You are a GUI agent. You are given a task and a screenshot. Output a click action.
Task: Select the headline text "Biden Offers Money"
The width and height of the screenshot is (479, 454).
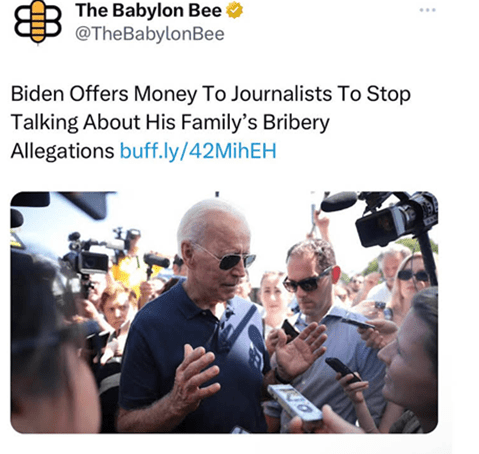[104, 94]
